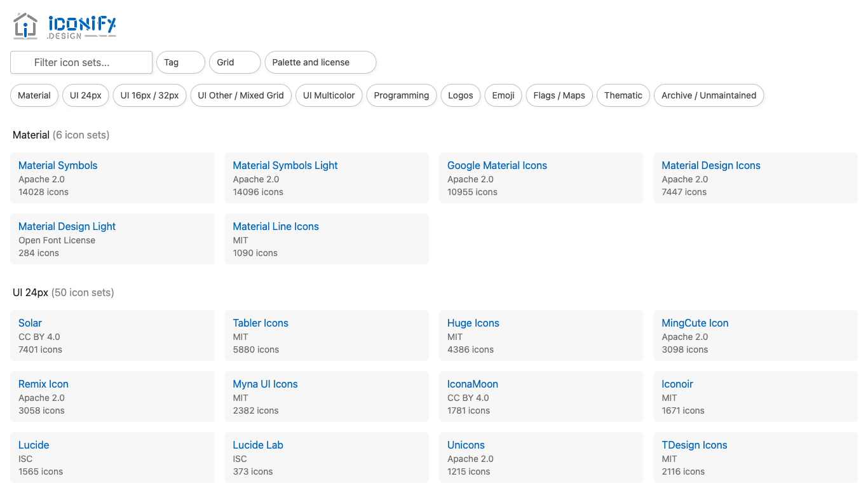Select the Flags / Maps filter

559,95
